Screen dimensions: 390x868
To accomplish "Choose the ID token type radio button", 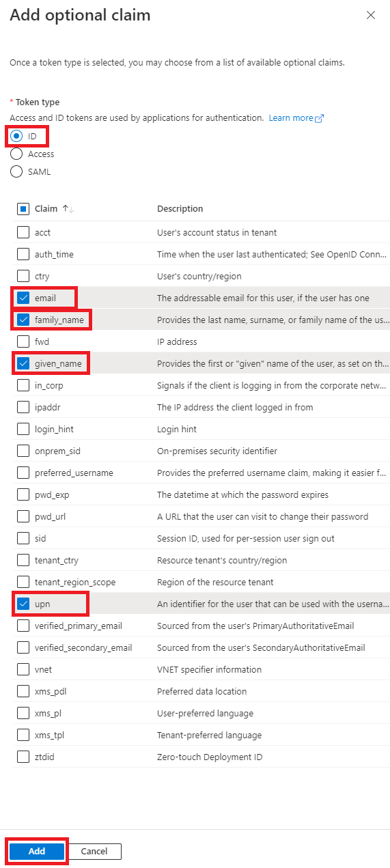I will 17,137.
